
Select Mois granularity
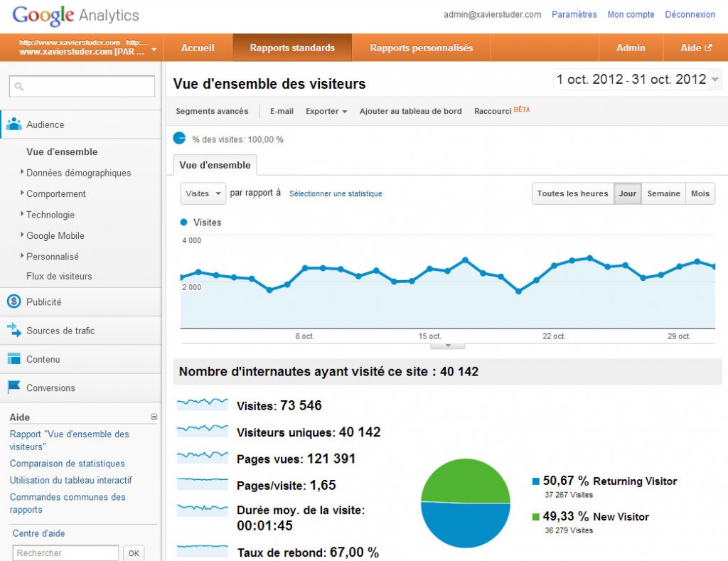pos(700,193)
